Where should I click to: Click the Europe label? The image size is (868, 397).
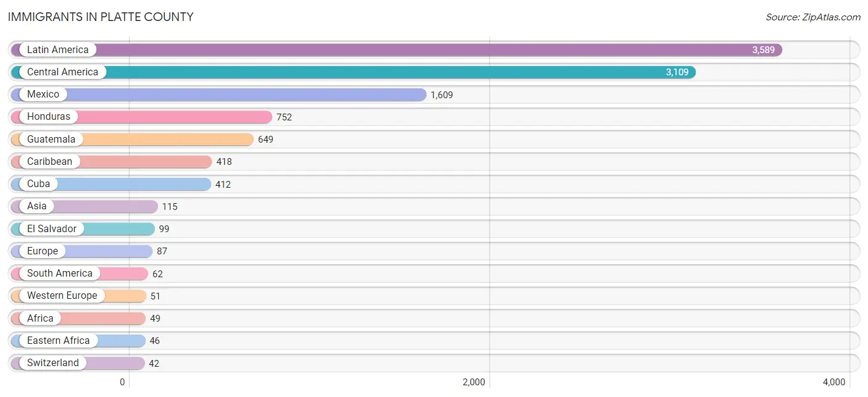pos(42,251)
